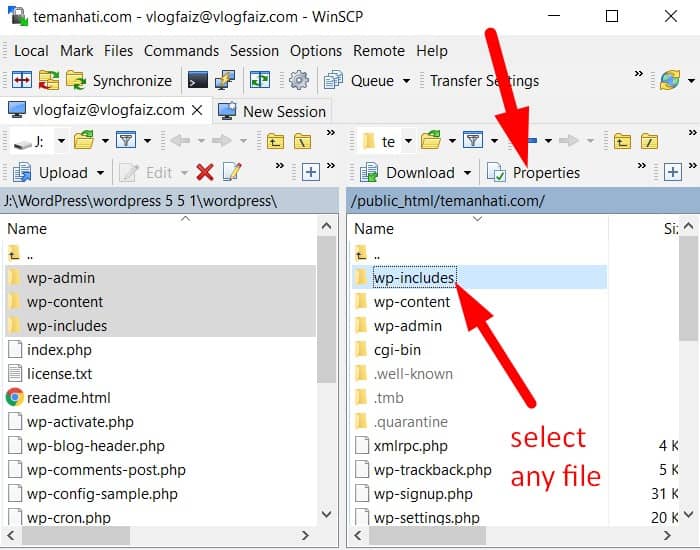Close the vlogfaiz@vlogfaiz.com session tab
This screenshot has height=550, width=700.
pyautogui.click(x=197, y=110)
